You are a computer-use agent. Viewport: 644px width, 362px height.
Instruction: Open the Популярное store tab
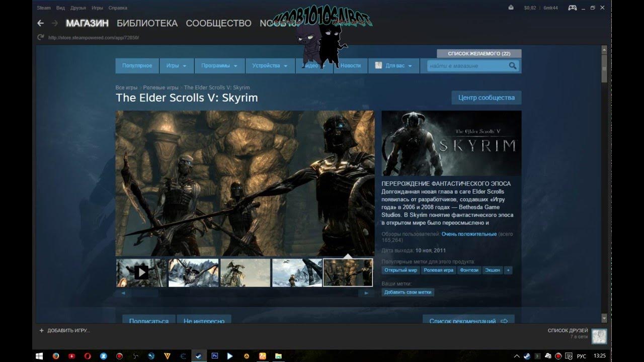coord(137,66)
